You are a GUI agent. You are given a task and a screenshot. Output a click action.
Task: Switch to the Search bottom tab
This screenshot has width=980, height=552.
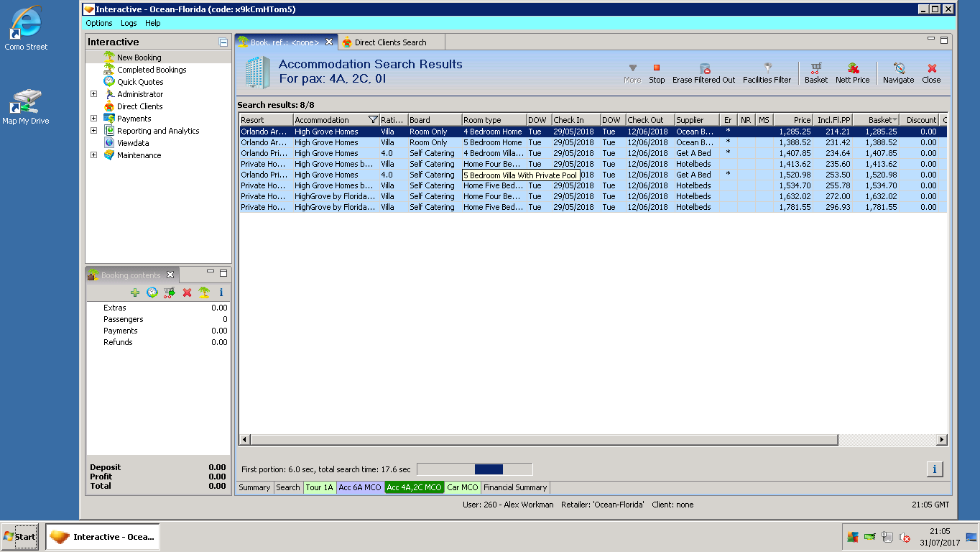click(x=288, y=487)
